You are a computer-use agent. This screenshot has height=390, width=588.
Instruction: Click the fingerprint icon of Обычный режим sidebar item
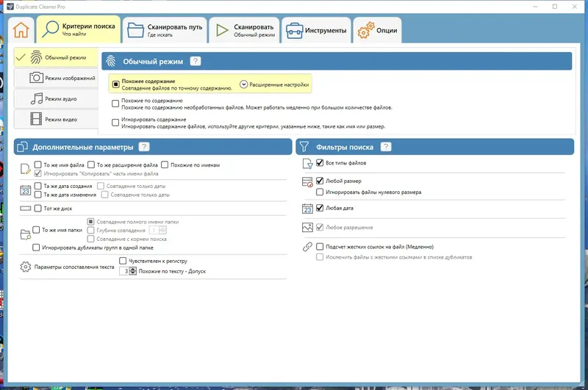36,57
